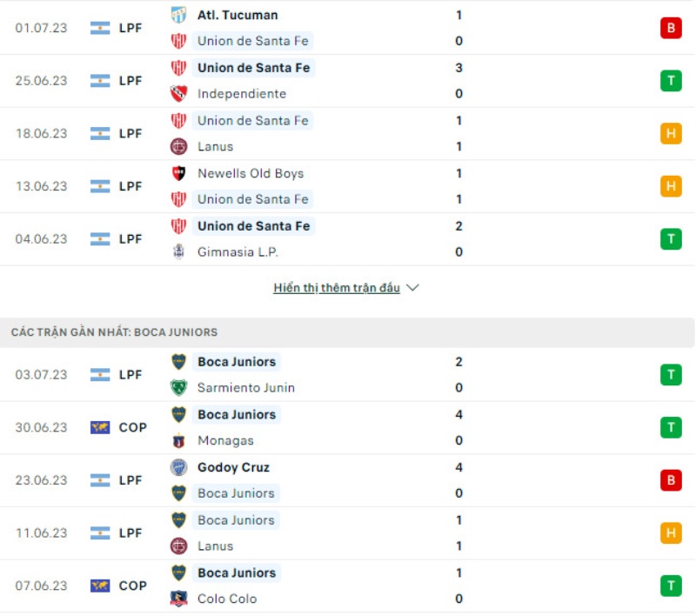
Task: Click the Newells Old Boys crest
Action: (x=178, y=173)
